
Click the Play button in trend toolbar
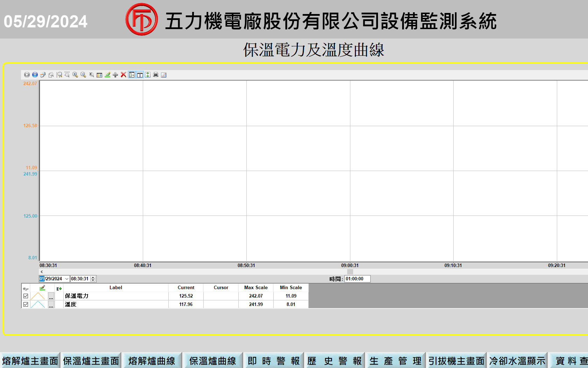pos(27,75)
